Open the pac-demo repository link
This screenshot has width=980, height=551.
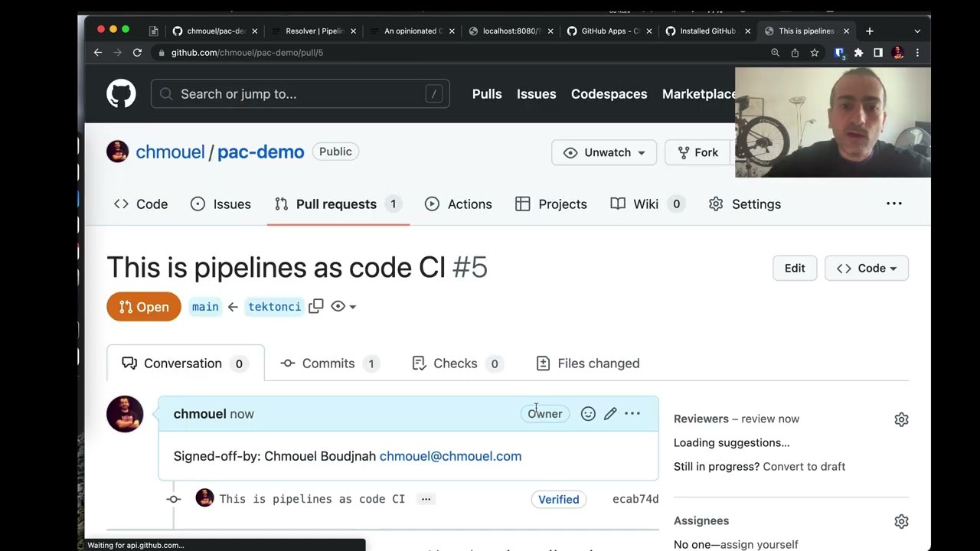pos(261,152)
